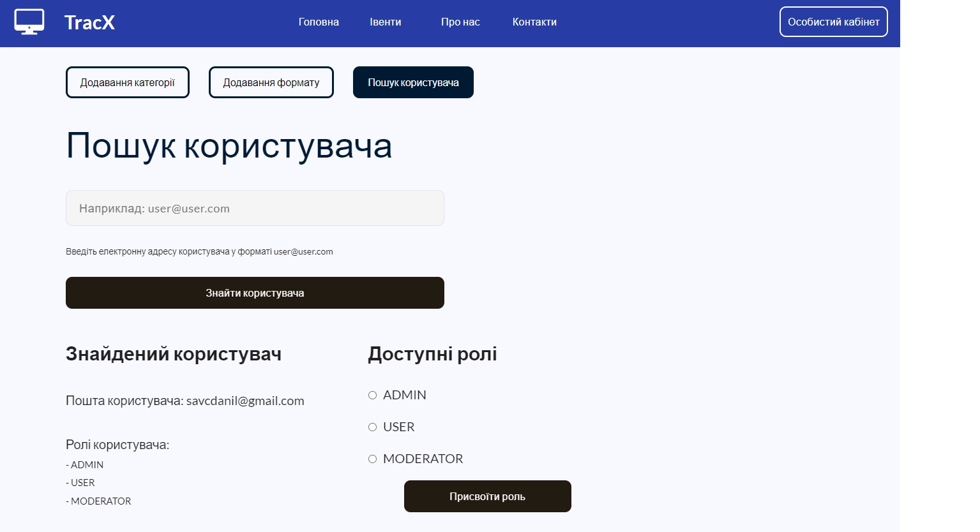Screen dimensions: 980x532
Task: Click the email format hint text
Action: click(199, 251)
